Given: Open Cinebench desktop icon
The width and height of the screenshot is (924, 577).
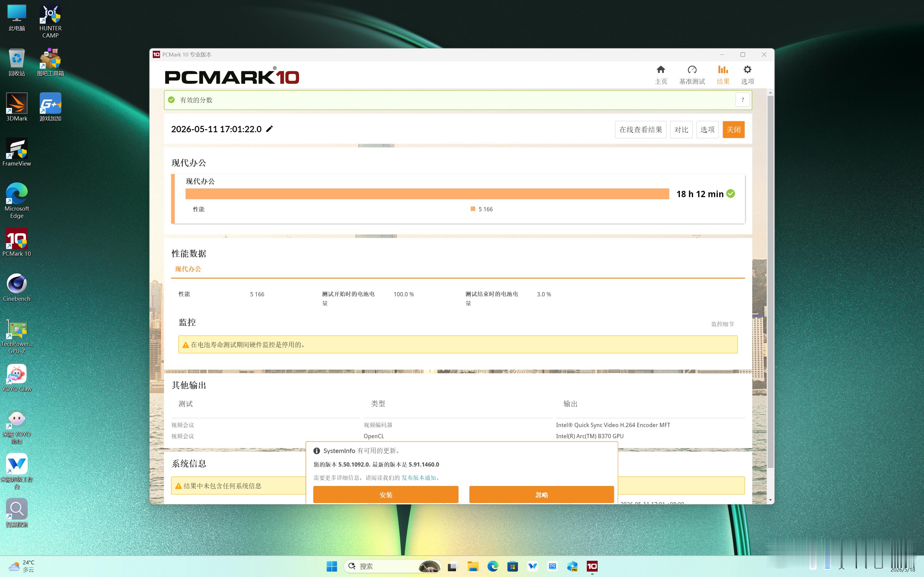Looking at the screenshot, I should coord(17,287).
